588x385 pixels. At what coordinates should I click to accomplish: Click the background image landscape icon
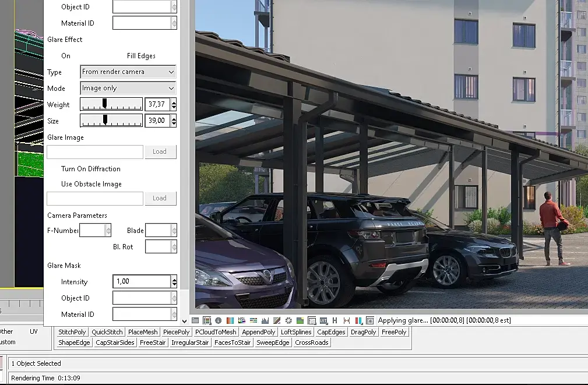coord(300,320)
